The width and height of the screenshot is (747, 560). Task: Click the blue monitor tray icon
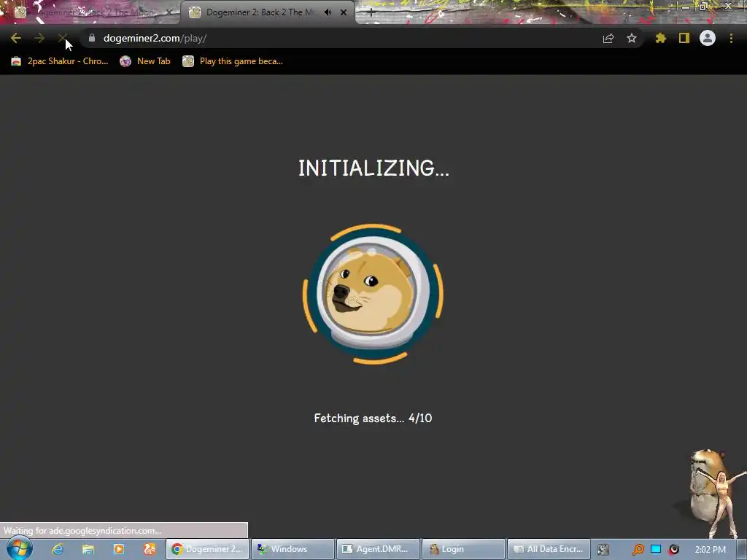pyautogui.click(x=656, y=550)
